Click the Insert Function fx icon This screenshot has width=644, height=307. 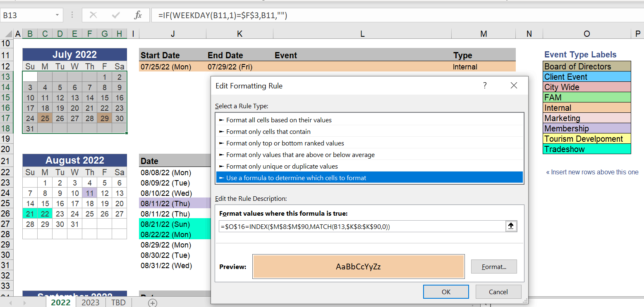coord(138,15)
